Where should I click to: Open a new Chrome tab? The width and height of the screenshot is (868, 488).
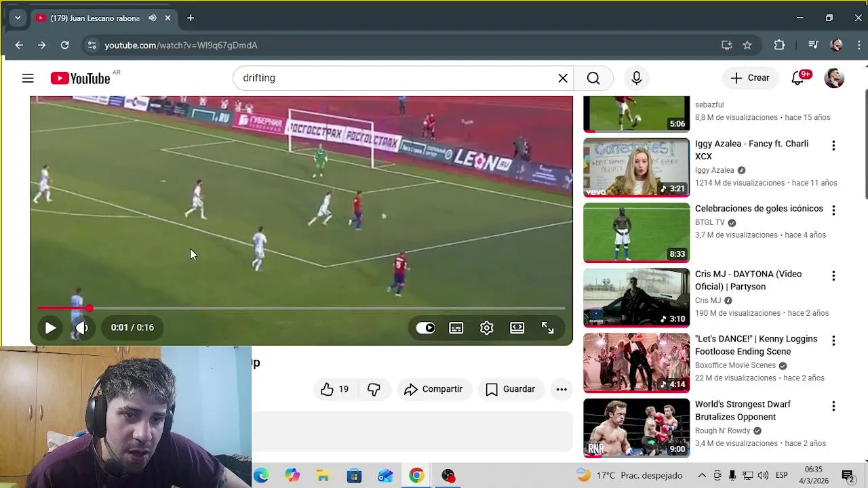tap(191, 18)
